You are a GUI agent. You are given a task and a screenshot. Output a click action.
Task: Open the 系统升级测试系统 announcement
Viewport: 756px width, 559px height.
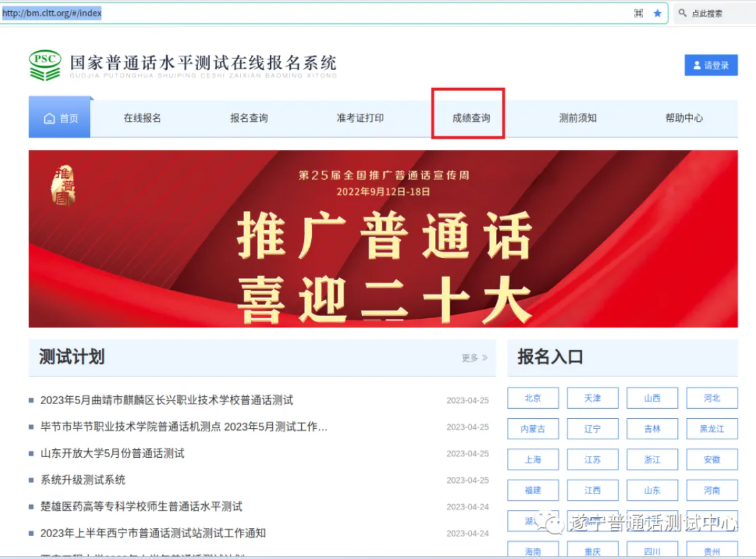click(x=83, y=480)
